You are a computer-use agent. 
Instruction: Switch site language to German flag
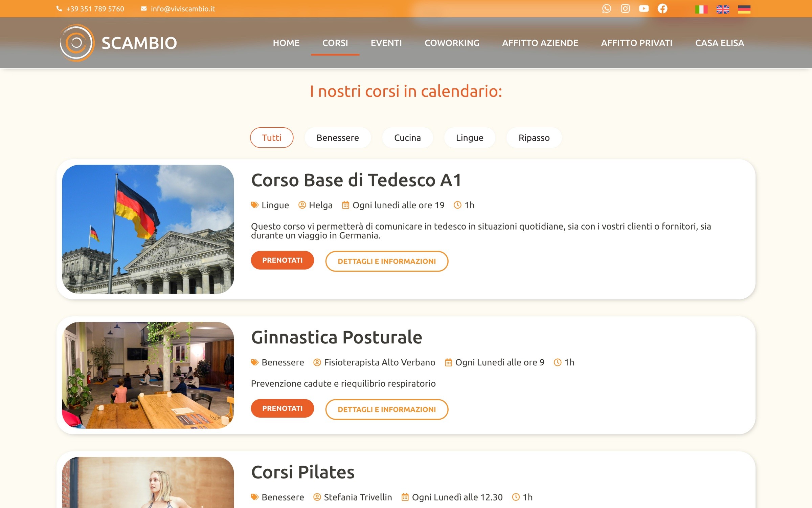click(x=744, y=9)
